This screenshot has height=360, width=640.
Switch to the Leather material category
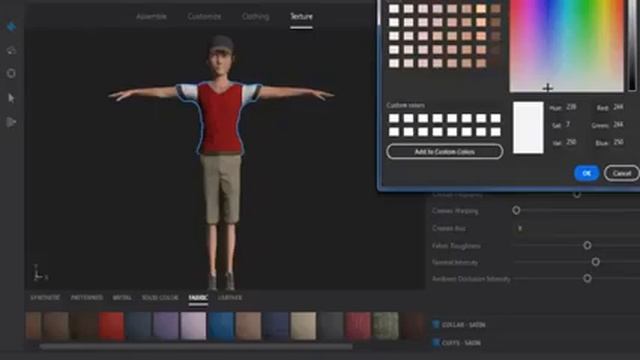point(230,298)
